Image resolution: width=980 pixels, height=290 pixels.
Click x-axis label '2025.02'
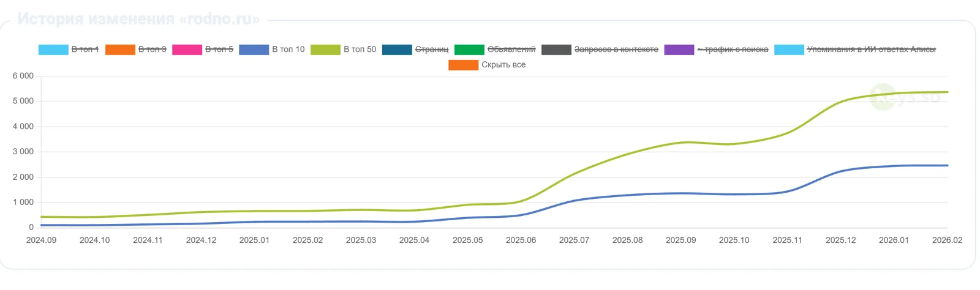(x=307, y=240)
